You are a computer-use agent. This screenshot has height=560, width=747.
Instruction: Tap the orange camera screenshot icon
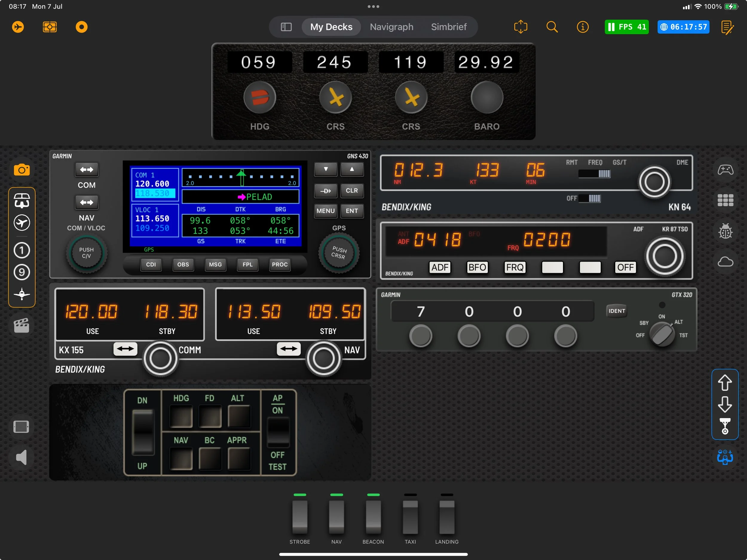[x=22, y=169]
